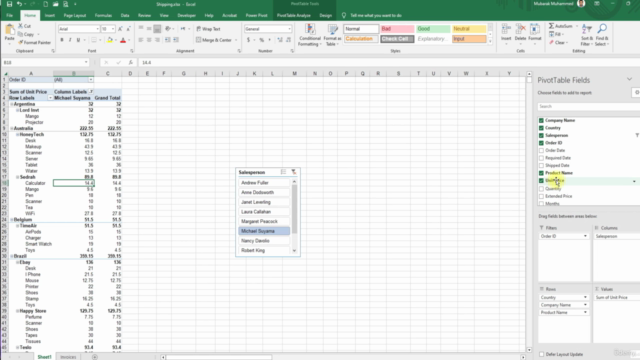
Task: Click the insert function fx icon
Action: (x=130, y=62)
